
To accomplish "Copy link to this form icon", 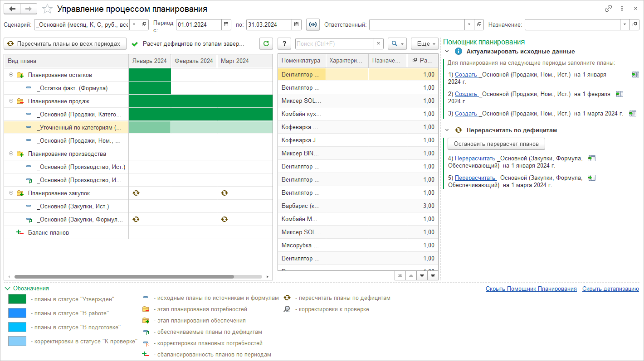I will [609, 9].
